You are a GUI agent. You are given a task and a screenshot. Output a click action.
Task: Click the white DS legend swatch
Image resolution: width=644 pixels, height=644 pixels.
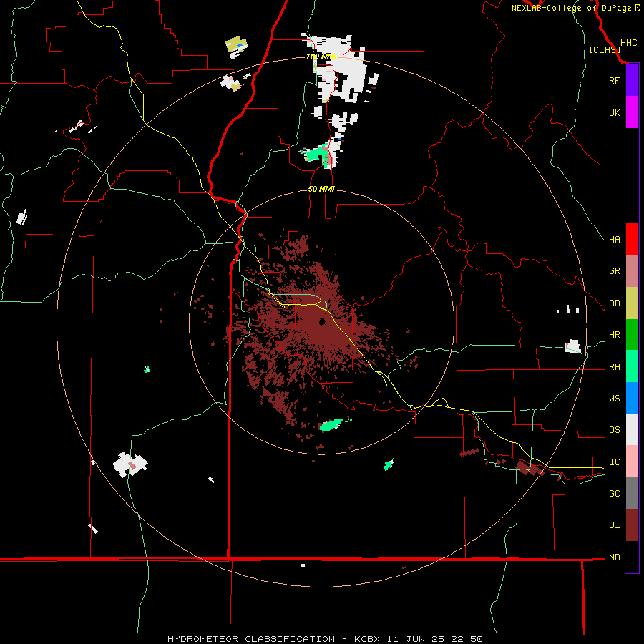(x=632, y=429)
